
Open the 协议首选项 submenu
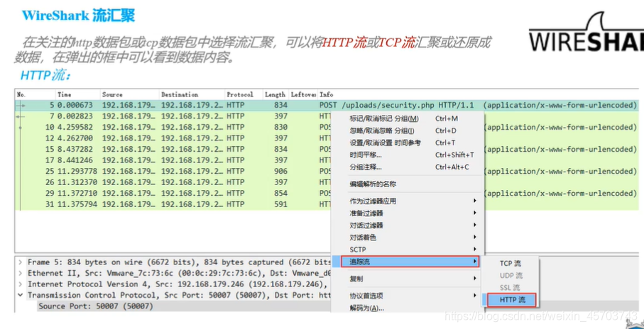pyautogui.click(x=408, y=296)
